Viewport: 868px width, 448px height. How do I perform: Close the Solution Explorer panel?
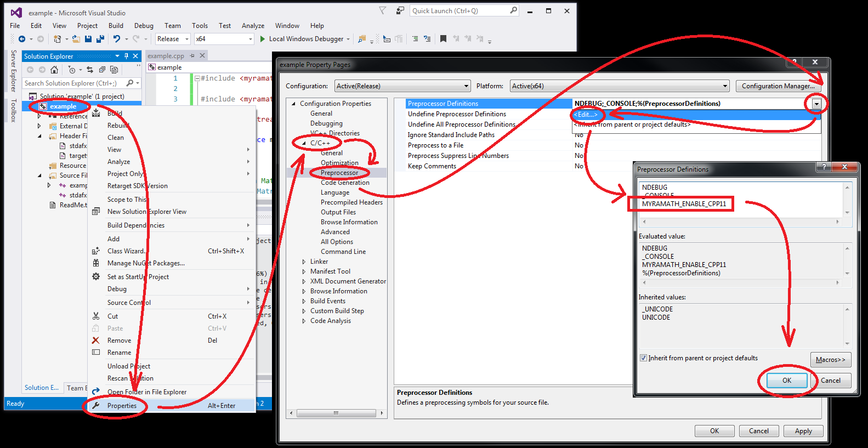point(135,56)
